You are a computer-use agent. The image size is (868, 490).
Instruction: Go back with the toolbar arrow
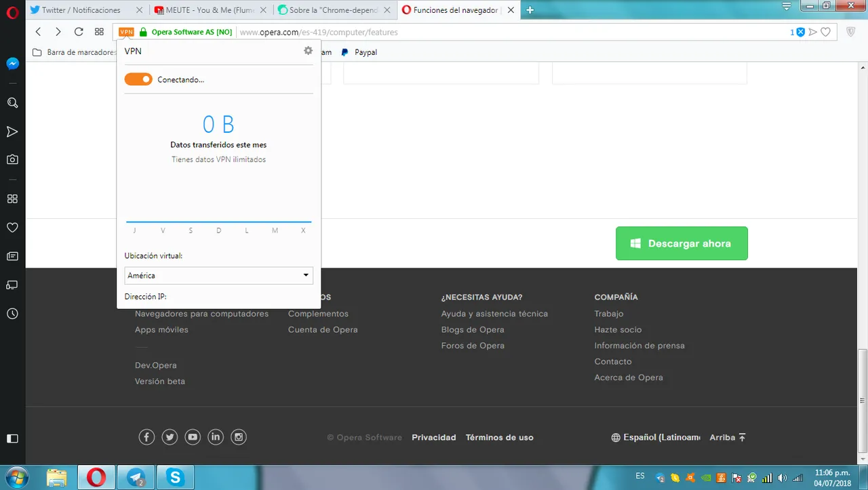coord(39,32)
